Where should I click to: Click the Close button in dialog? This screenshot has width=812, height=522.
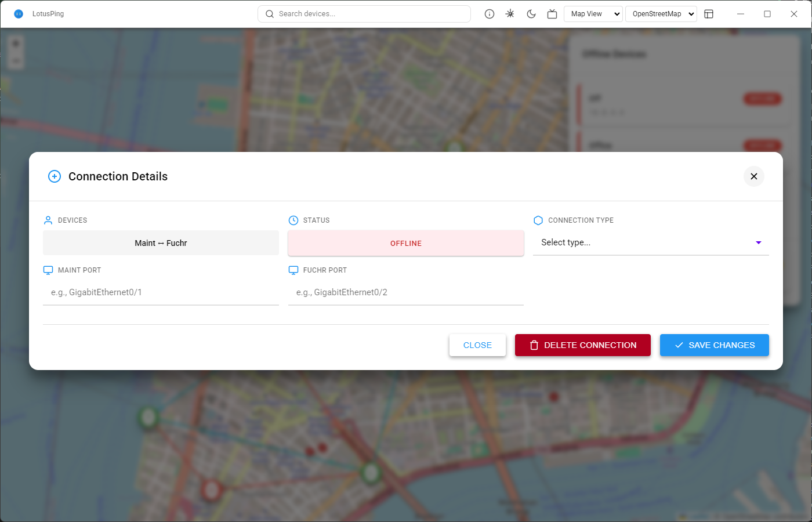[477, 345]
